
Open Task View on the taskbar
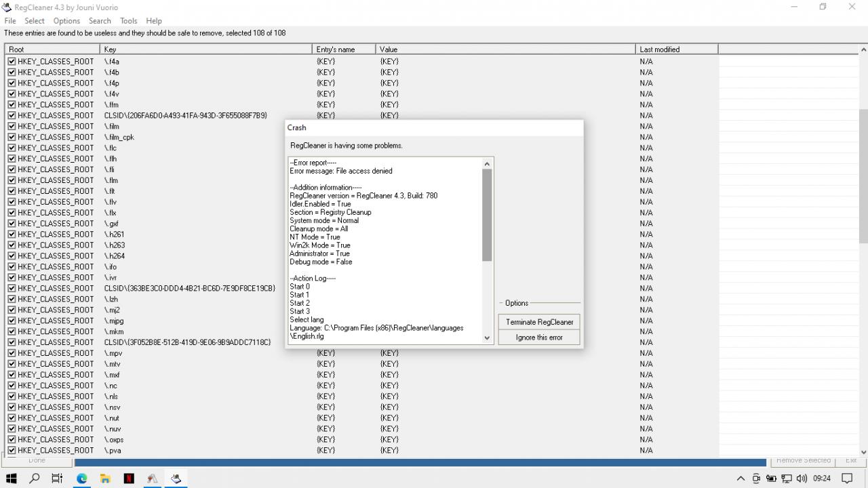58,478
